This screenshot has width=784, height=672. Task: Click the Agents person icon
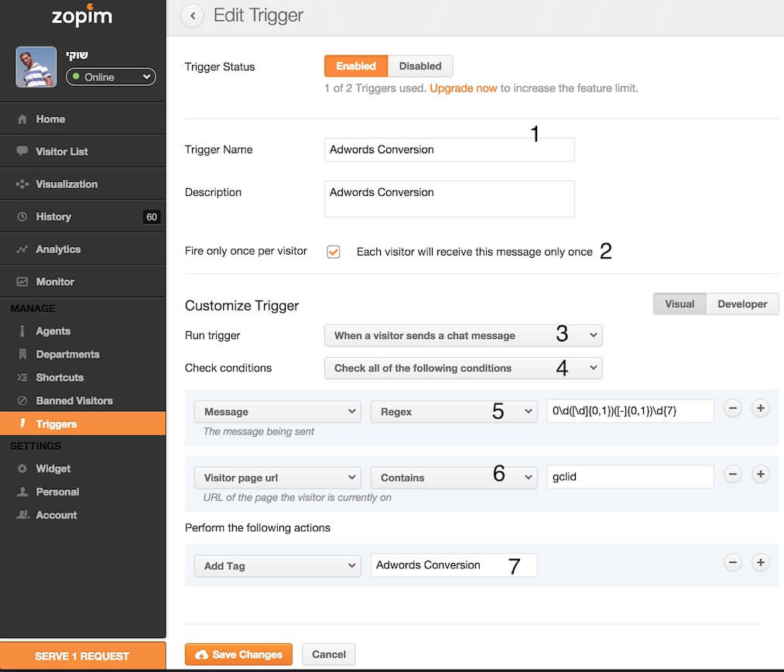tap(22, 331)
